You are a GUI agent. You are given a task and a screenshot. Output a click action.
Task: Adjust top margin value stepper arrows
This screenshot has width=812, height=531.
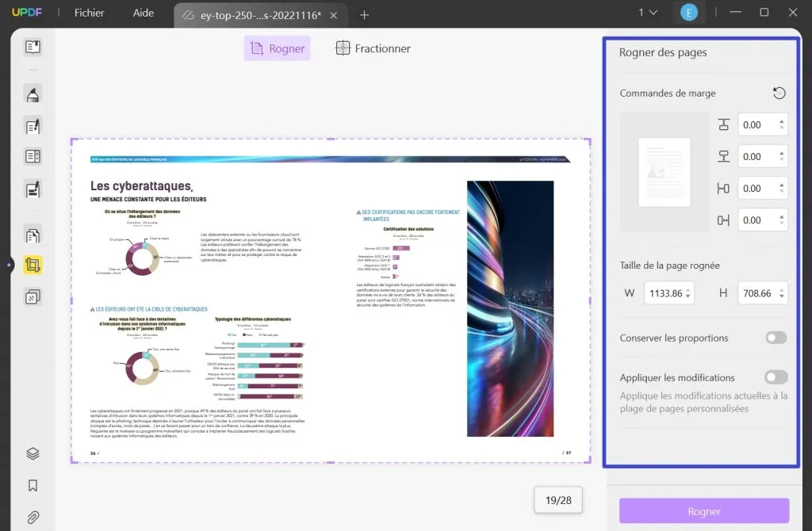pos(781,124)
